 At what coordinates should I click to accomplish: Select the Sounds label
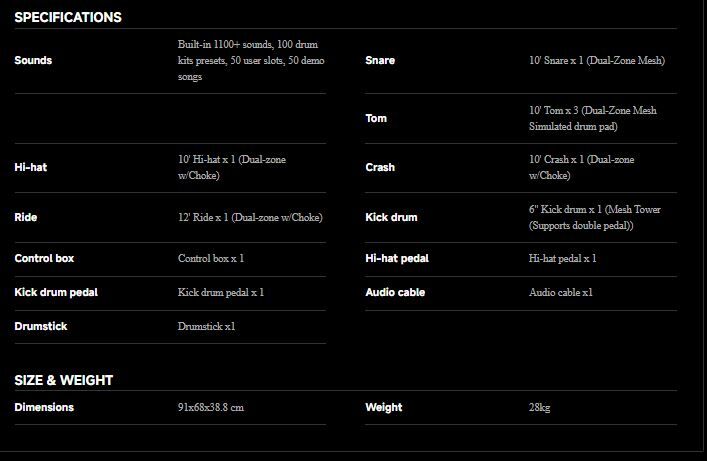click(x=33, y=60)
